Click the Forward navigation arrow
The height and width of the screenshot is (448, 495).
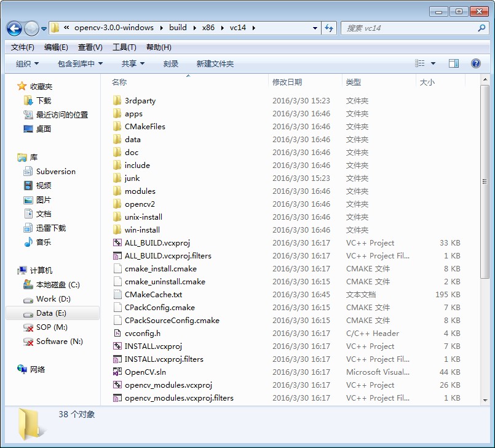[31, 28]
